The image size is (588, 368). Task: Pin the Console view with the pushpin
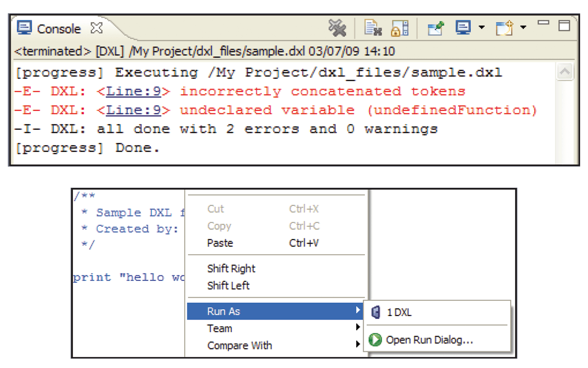pyautogui.click(x=435, y=28)
